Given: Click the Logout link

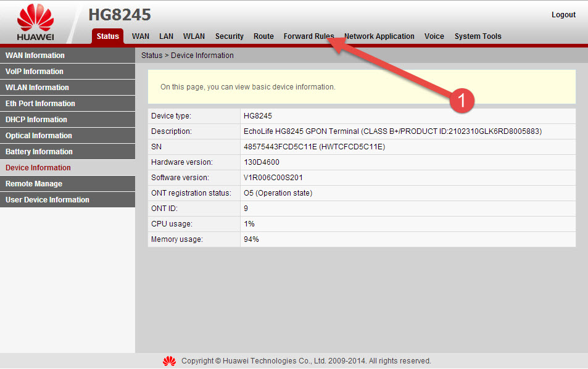Looking at the screenshot, I should [563, 15].
